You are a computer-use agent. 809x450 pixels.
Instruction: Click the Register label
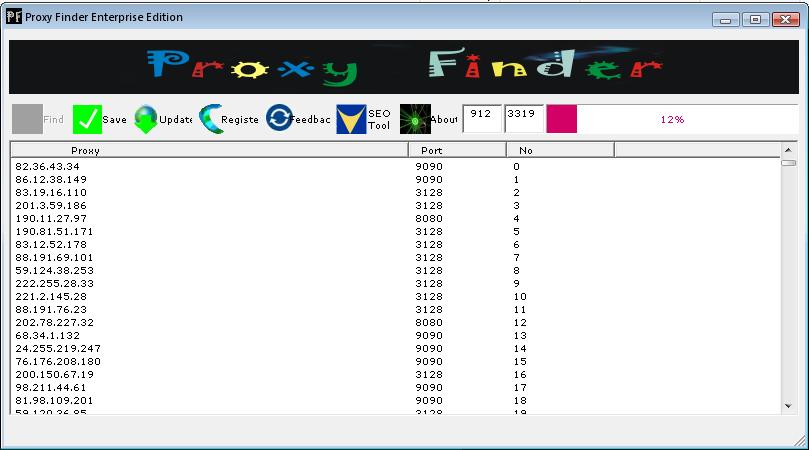coord(239,120)
